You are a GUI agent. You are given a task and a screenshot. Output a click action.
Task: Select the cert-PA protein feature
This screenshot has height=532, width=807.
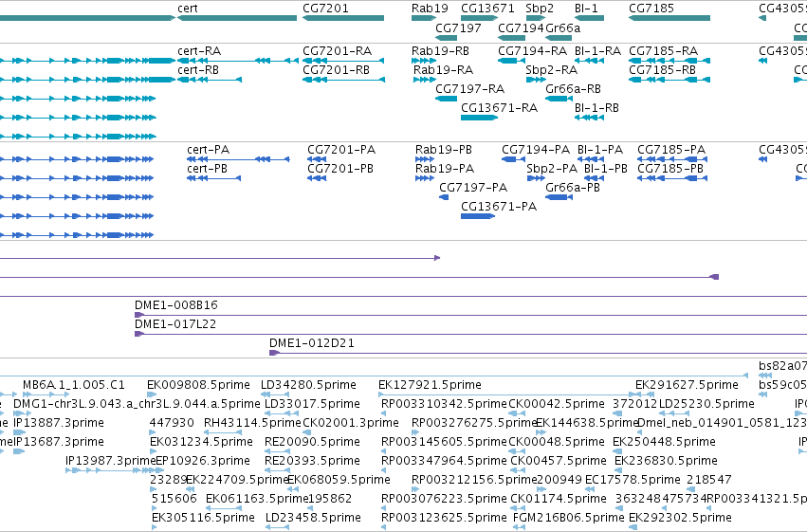click(238, 159)
